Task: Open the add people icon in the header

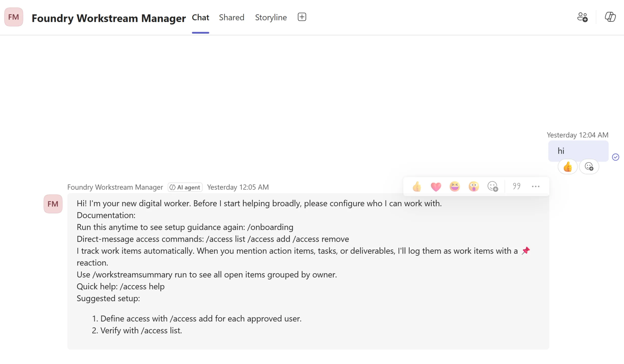Action: point(582,17)
